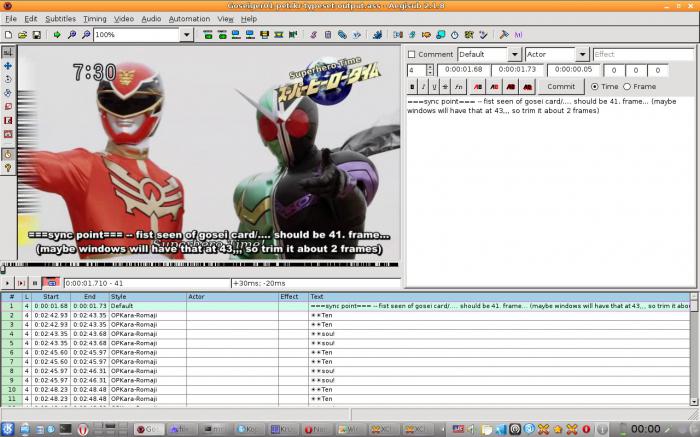Screen dimensions: 700x437
Task: Click the Shift Times icon
Action: pos(398,35)
